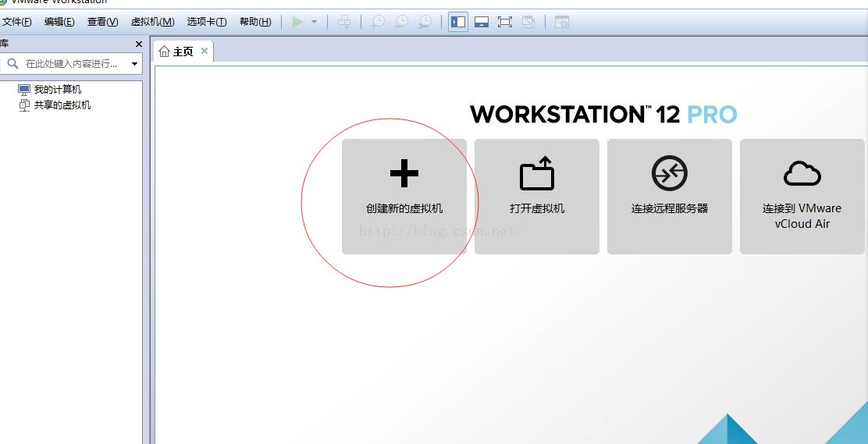Toggle the library sidebar view icon
Viewport: 868px width, 444px height.
[x=458, y=22]
